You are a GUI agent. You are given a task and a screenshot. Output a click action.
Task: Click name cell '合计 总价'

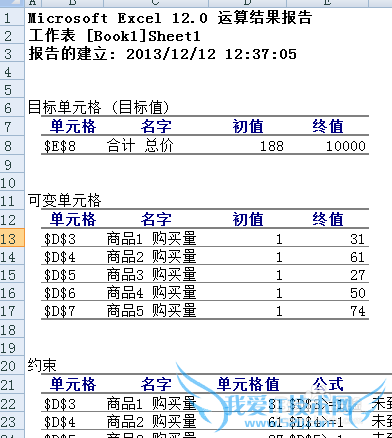[140, 146]
